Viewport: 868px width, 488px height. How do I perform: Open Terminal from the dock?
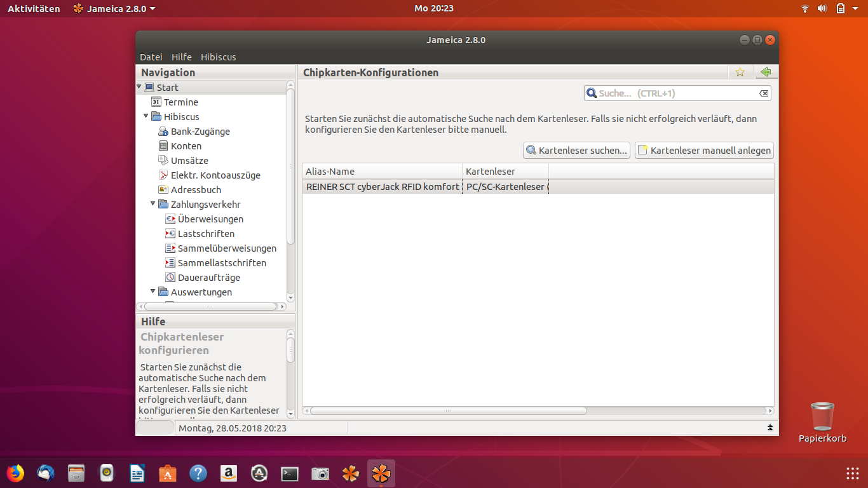pyautogui.click(x=290, y=473)
